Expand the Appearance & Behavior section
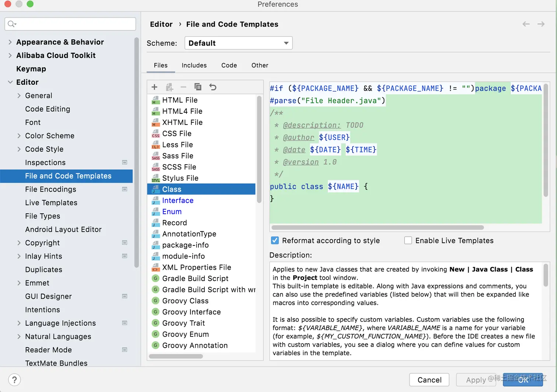Viewport: 557px width, 392px height. [x=10, y=42]
